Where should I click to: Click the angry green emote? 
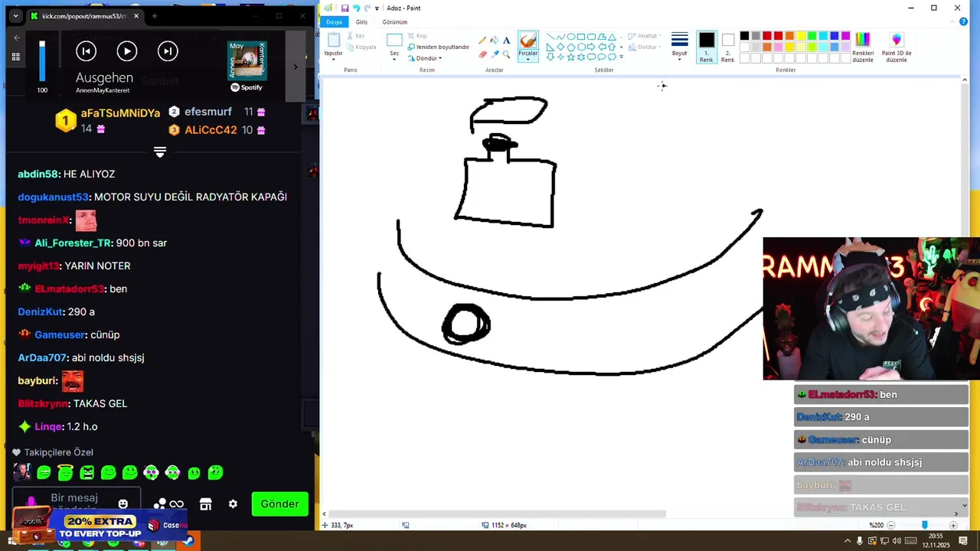pyautogui.click(x=87, y=473)
